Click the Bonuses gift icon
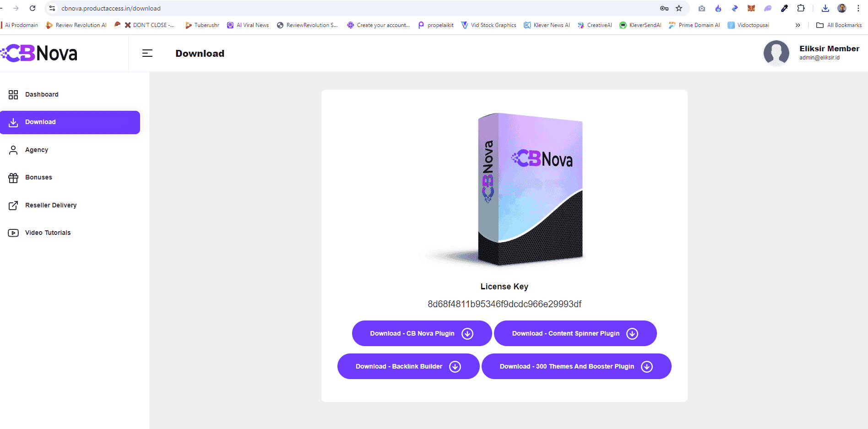The image size is (868, 429). (x=13, y=178)
